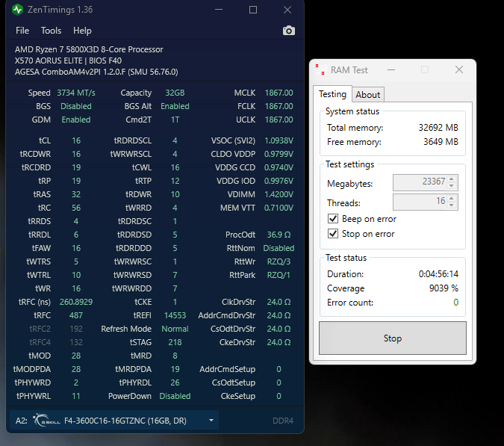Click the Total memory value 32692 MB
Image resolution: width=504 pixels, height=446 pixels.
click(438, 128)
